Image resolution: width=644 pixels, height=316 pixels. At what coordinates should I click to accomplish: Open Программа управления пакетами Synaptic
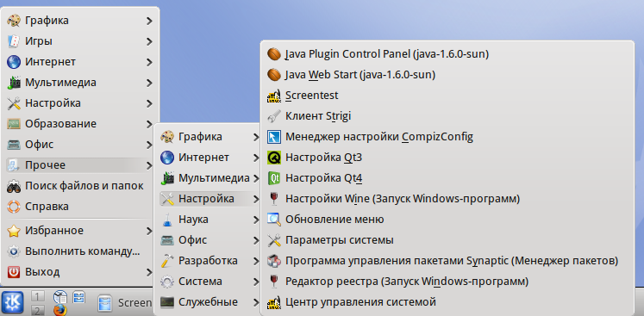pyautogui.click(x=447, y=261)
